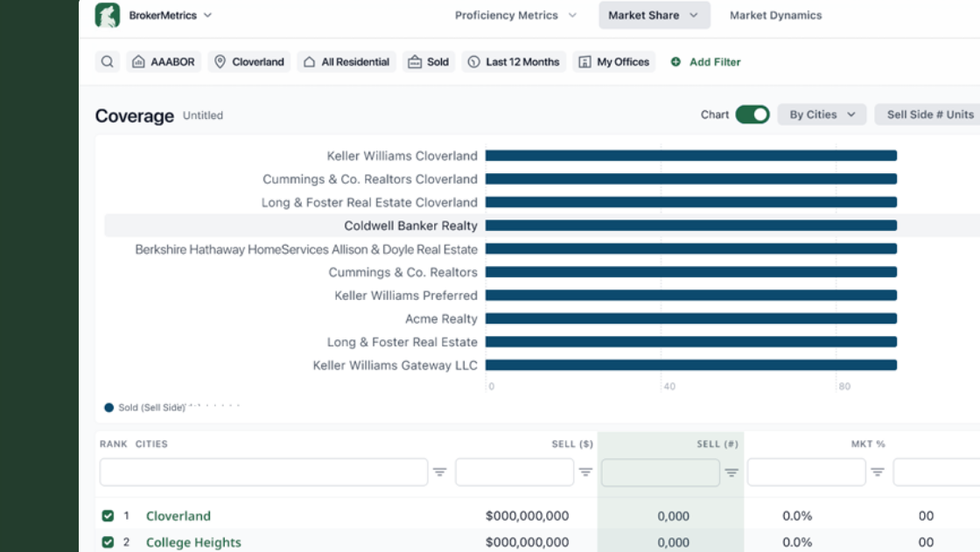Open filter options icon for SELL ($) column

click(x=585, y=472)
